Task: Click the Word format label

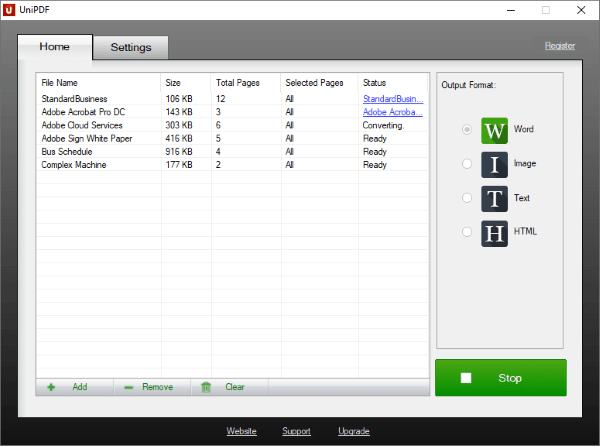Action: click(x=523, y=129)
